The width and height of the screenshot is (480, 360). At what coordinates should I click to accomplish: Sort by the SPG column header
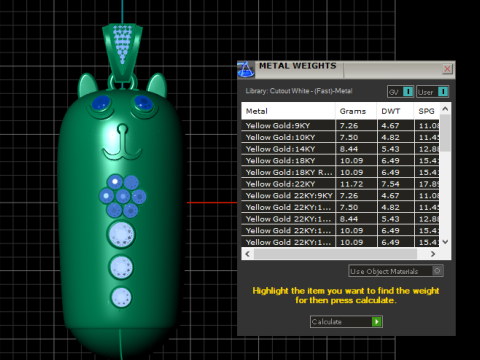click(x=427, y=111)
